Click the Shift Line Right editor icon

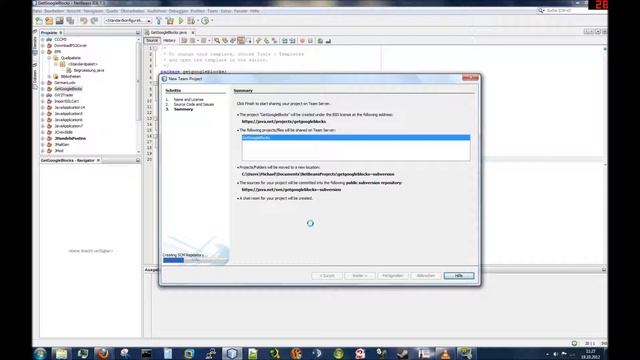click(292, 41)
